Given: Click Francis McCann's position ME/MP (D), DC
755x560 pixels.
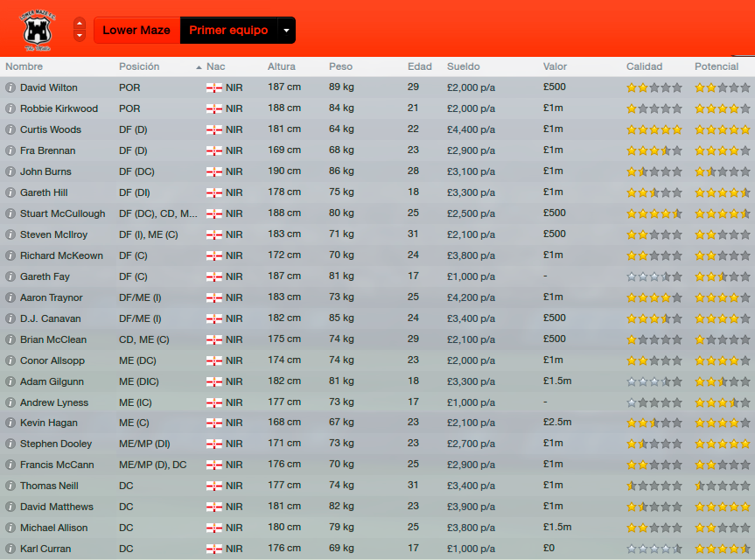Looking at the screenshot, I should point(152,465).
